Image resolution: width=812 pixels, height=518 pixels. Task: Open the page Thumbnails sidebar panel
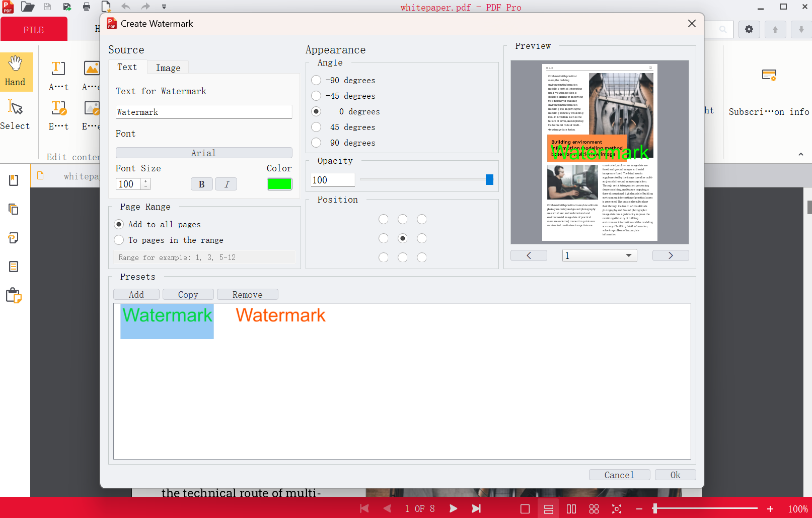(14, 209)
